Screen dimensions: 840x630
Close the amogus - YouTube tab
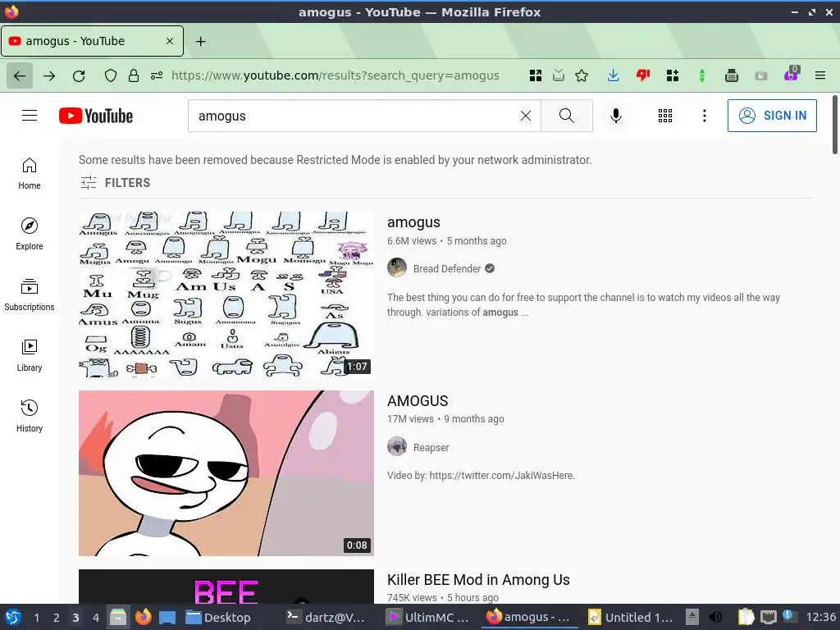[170, 41]
